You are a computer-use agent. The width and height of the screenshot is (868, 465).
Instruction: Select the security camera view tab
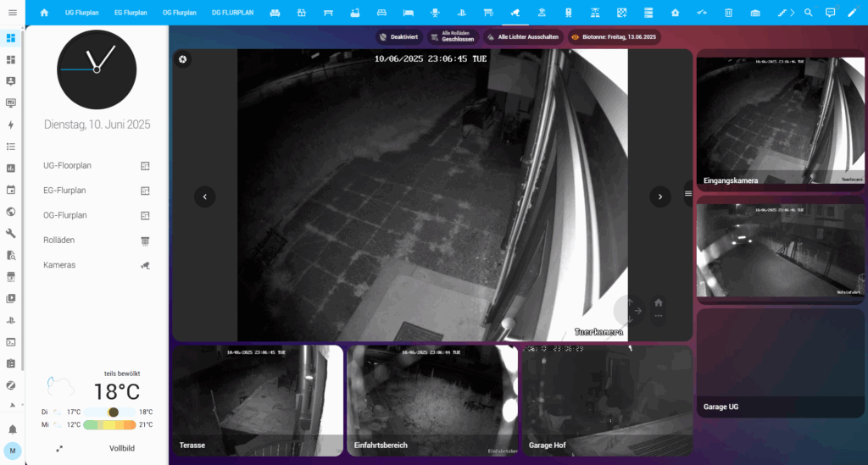click(515, 13)
